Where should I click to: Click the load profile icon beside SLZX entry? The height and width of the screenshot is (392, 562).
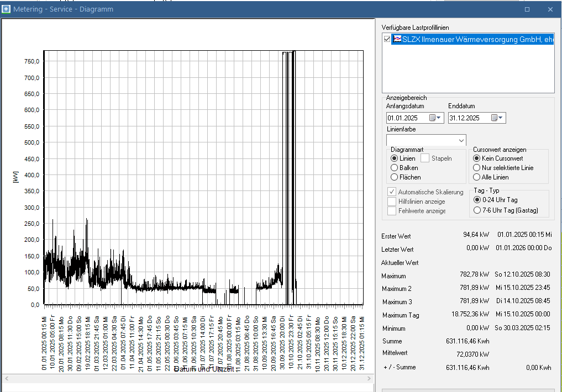tap(397, 40)
